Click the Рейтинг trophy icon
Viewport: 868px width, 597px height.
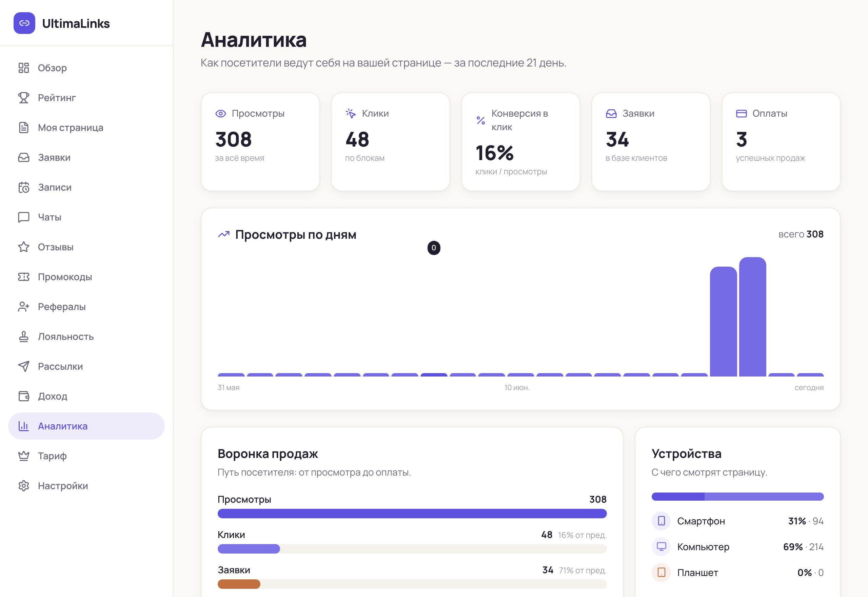[23, 98]
